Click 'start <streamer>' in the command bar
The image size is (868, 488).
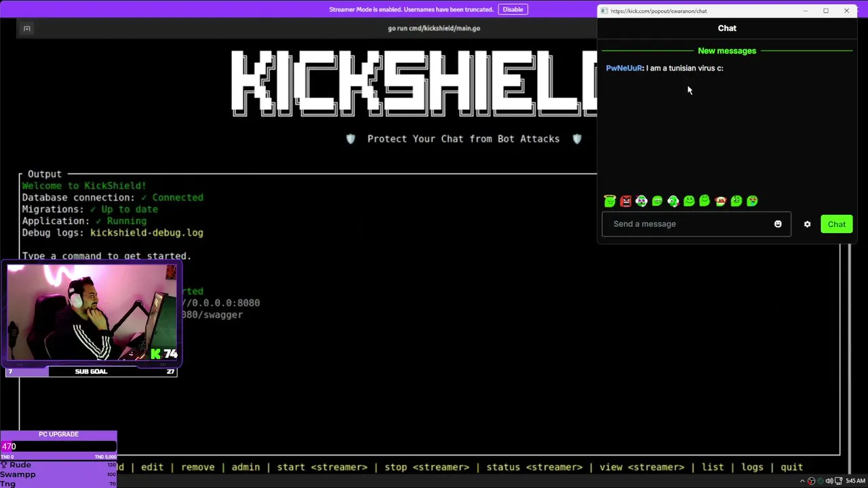click(322, 467)
